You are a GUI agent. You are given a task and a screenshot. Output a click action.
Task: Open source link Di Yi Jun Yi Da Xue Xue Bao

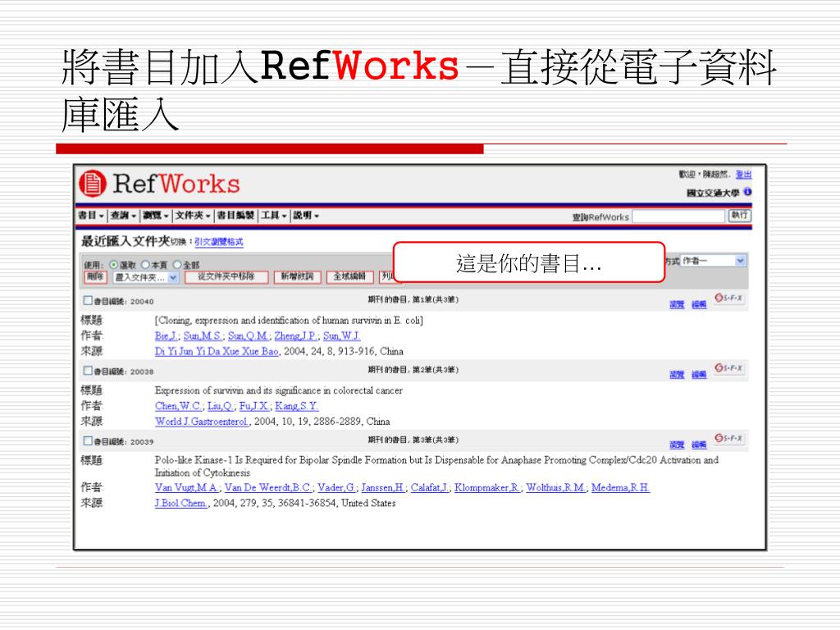click(217, 351)
